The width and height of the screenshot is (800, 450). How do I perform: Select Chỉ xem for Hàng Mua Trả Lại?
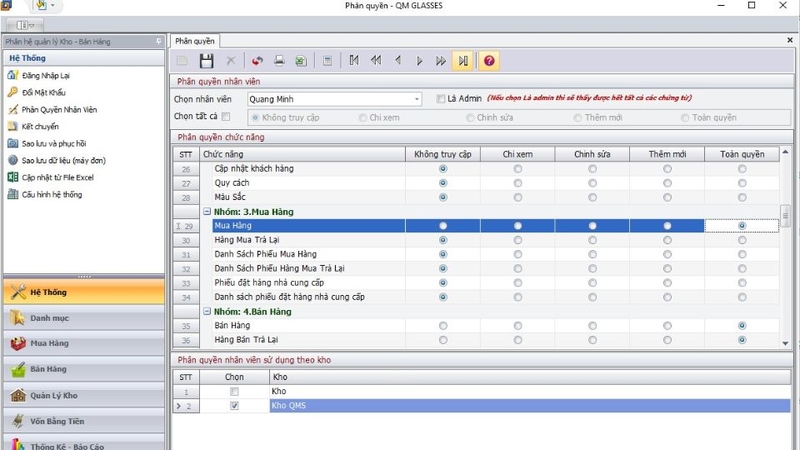click(517, 240)
